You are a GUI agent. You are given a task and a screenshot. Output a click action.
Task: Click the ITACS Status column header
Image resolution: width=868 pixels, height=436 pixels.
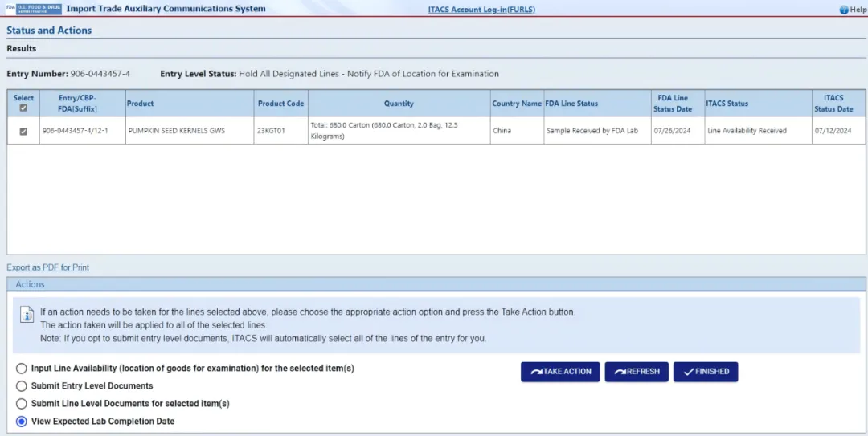(727, 104)
